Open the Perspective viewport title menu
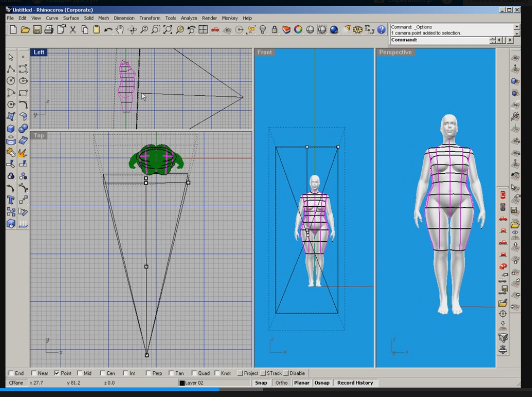 click(396, 53)
